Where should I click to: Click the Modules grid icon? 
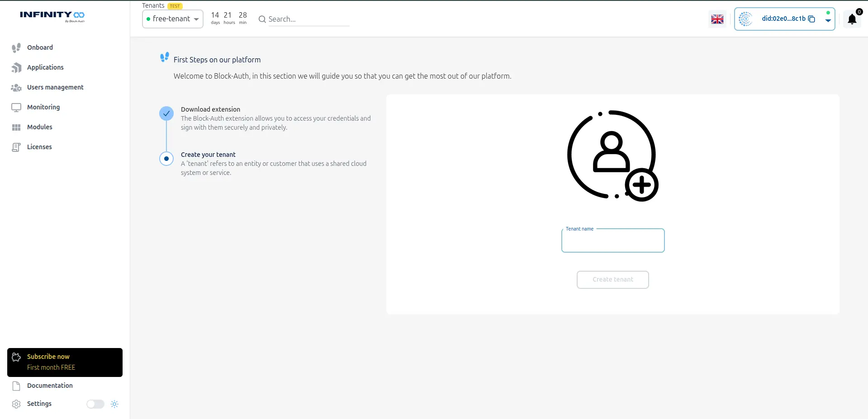[x=16, y=127]
